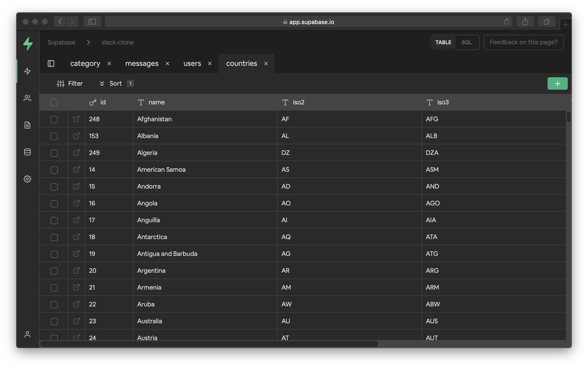Click the Authentication users icon
Image resolution: width=588 pixels, height=368 pixels.
(x=27, y=97)
